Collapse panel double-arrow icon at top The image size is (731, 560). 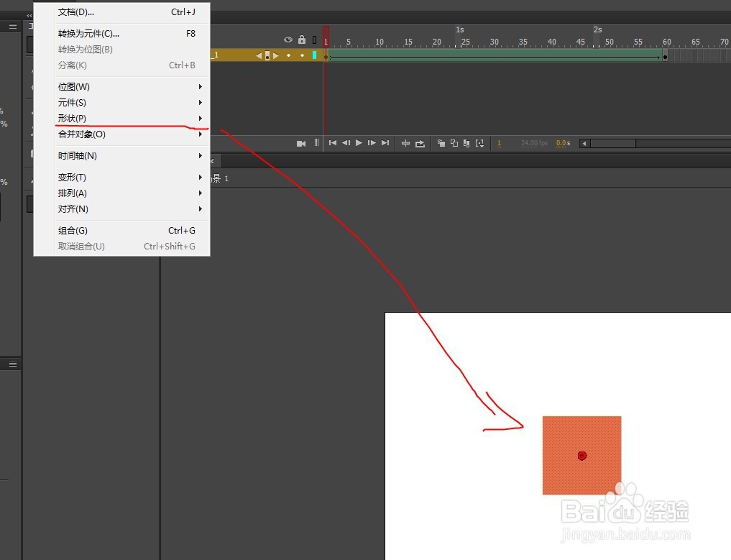pyautogui.click(x=29, y=15)
